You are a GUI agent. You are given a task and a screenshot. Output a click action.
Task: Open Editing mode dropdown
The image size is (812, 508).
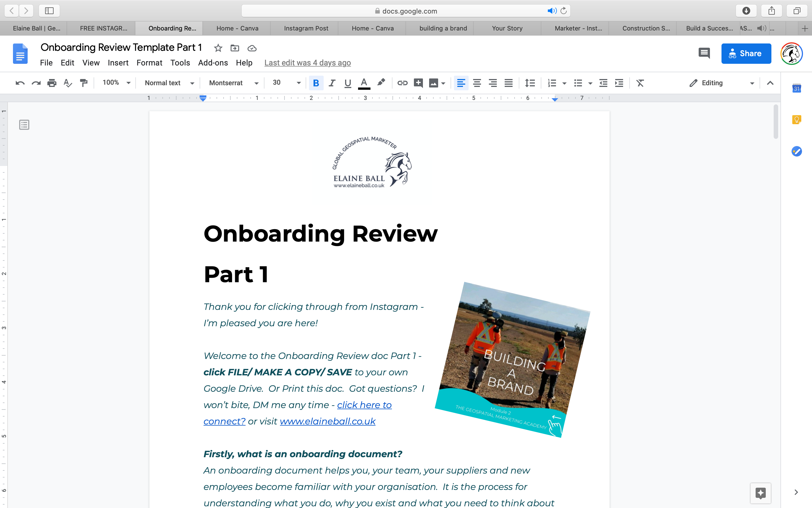[721, 83]
